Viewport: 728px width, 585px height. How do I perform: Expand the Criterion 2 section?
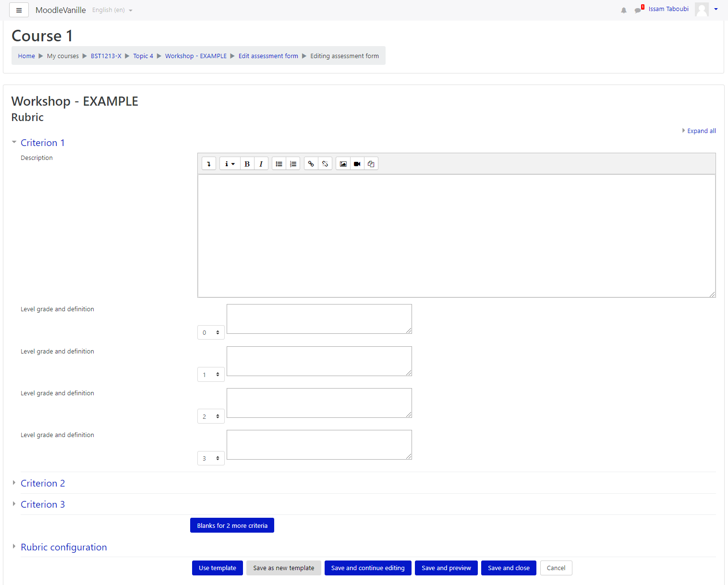tap(42, 483)
